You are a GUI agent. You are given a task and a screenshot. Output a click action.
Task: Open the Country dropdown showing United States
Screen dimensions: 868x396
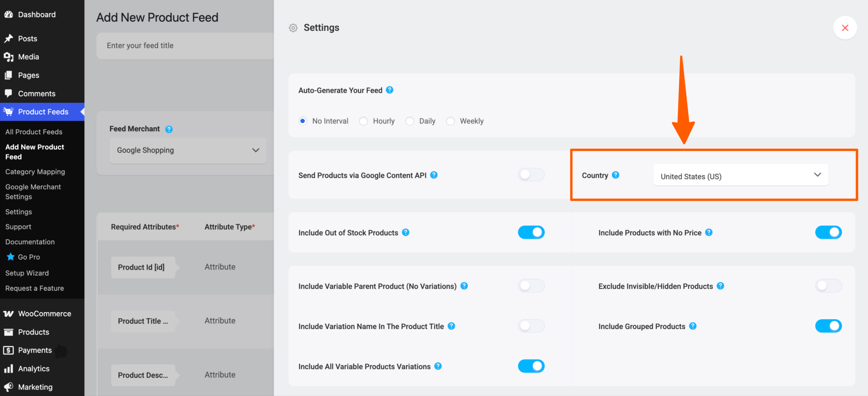pyautogui.click(x=741, y=175)
